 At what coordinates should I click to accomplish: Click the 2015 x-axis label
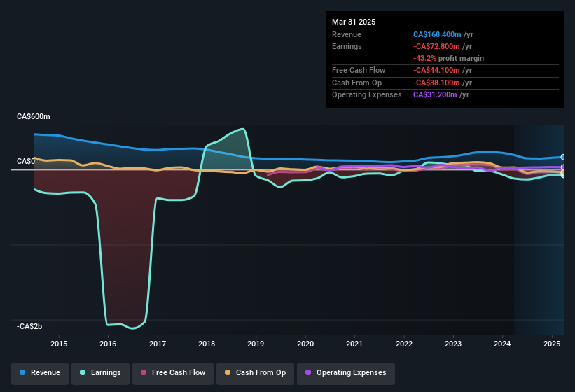tap(59, 344)
